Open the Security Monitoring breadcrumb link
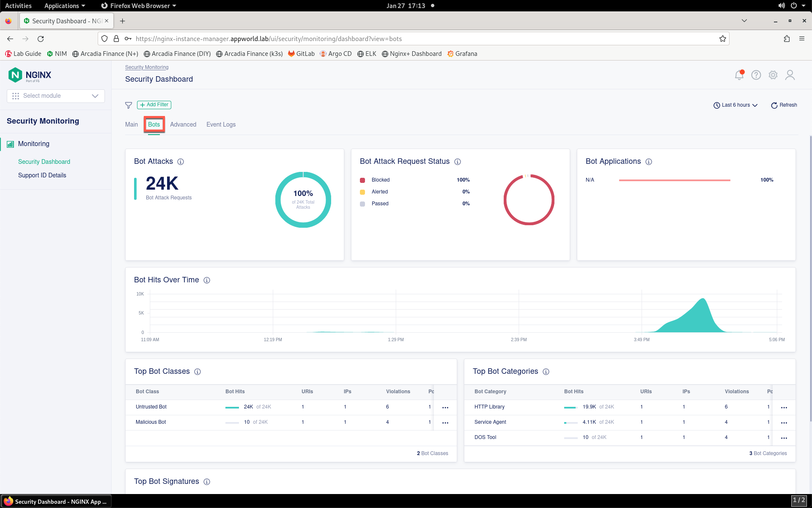The image size is (812, 508). coord(147,67)
